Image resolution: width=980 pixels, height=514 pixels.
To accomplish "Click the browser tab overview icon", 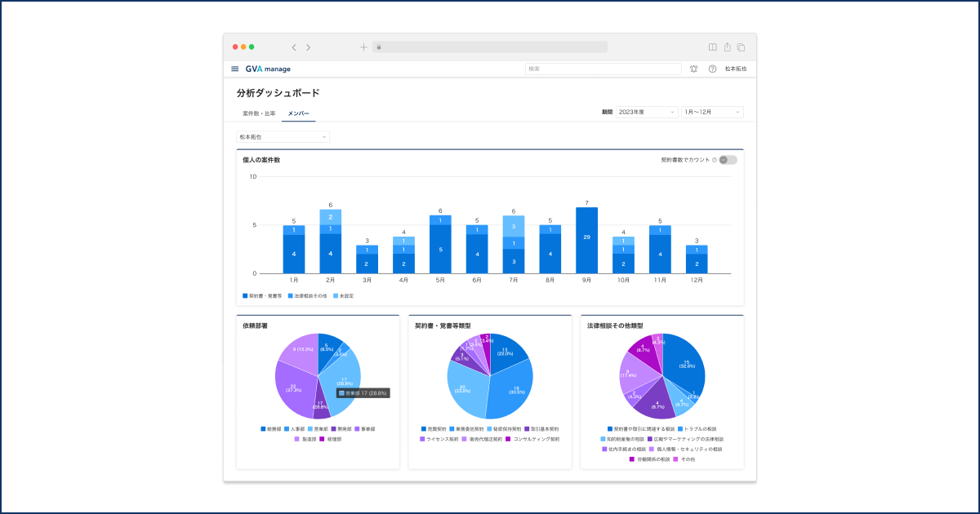I will click(x=741, y=47).
